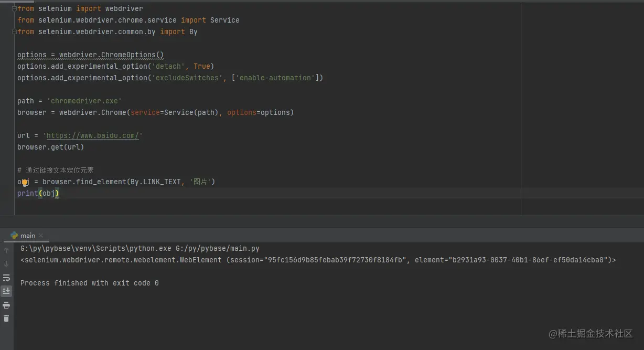Click the G:/py/pybase/main.py path in console
Screen dimensions: 644x350
point(217,249)
